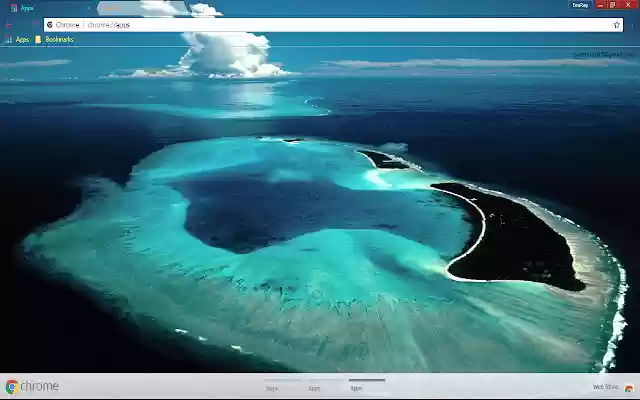The width and height of the screenshot is (640, 400).
Task: Open the Apps shortcut in bookmarks bar
Action: pos(17,40)
